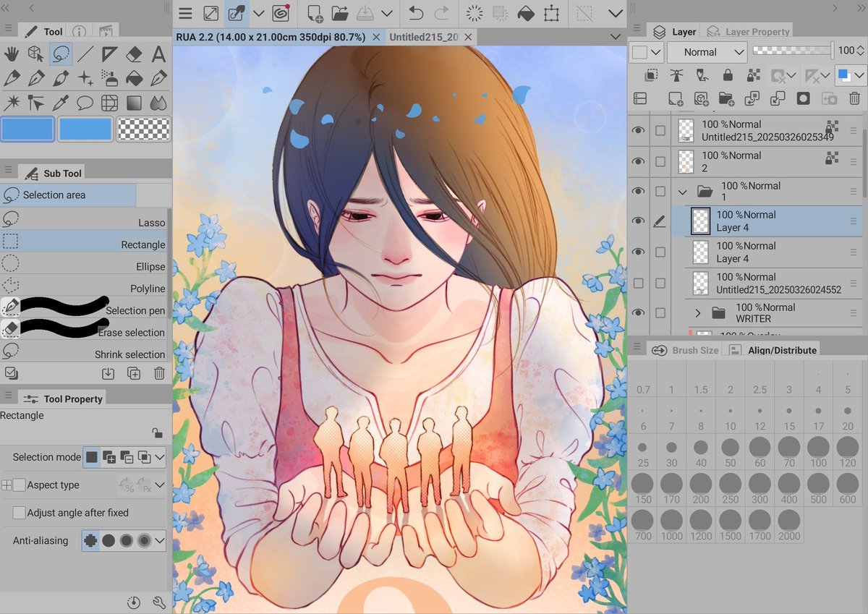868x614 pixels.
Task: Select the Fill bucket tool in Tool palette
Action: coord(134,78)
